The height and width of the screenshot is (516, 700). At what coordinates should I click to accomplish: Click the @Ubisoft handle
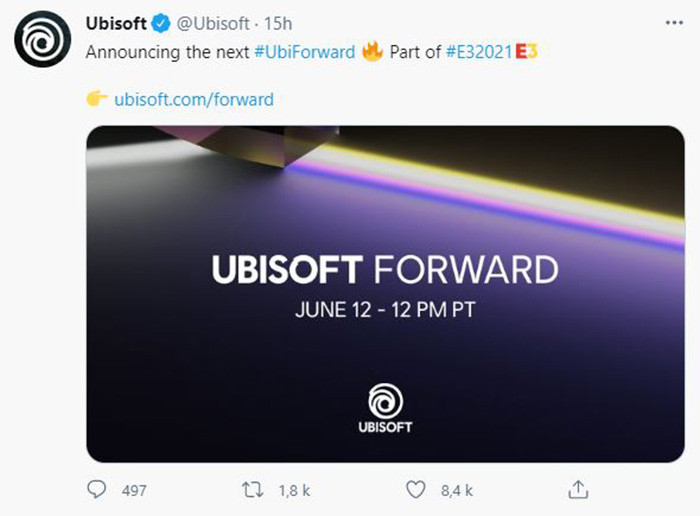pyautogui.click(x=213, y=23)
